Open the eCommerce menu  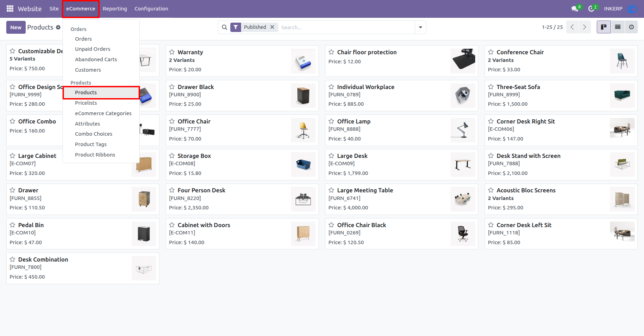pos(81,9)
